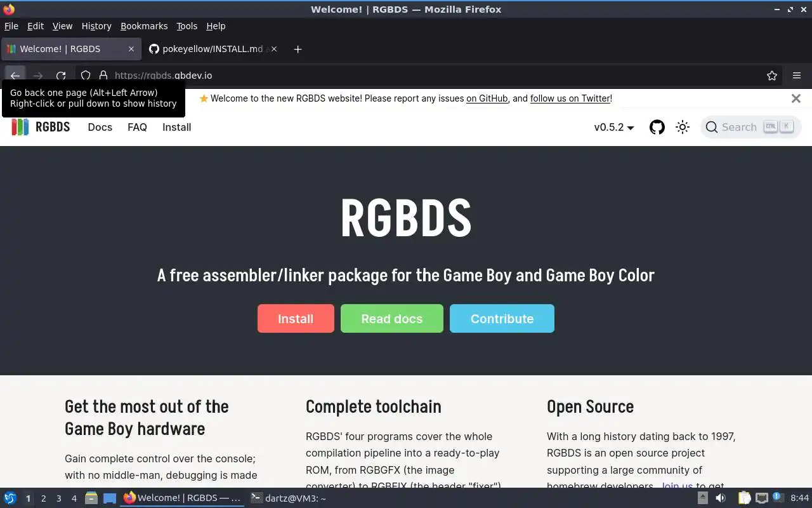Click the update notifier tray icon
This screenshot has height=508, width=812.
pos(778,498)
